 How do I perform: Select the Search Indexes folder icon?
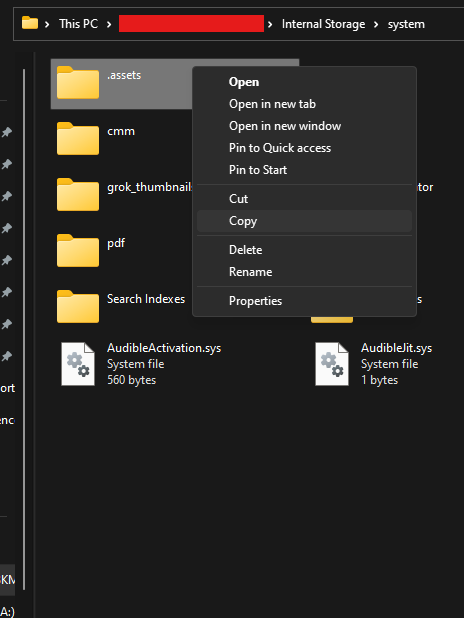coord(78,306)
